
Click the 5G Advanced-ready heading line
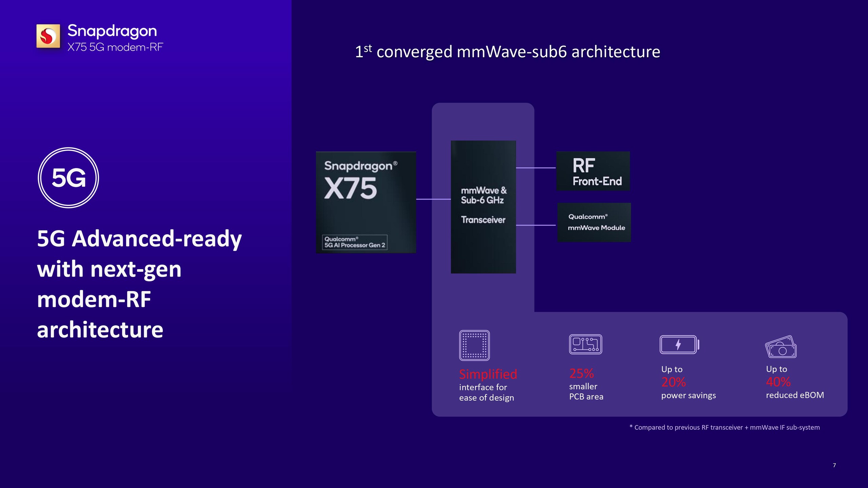(x=139, y=239)
